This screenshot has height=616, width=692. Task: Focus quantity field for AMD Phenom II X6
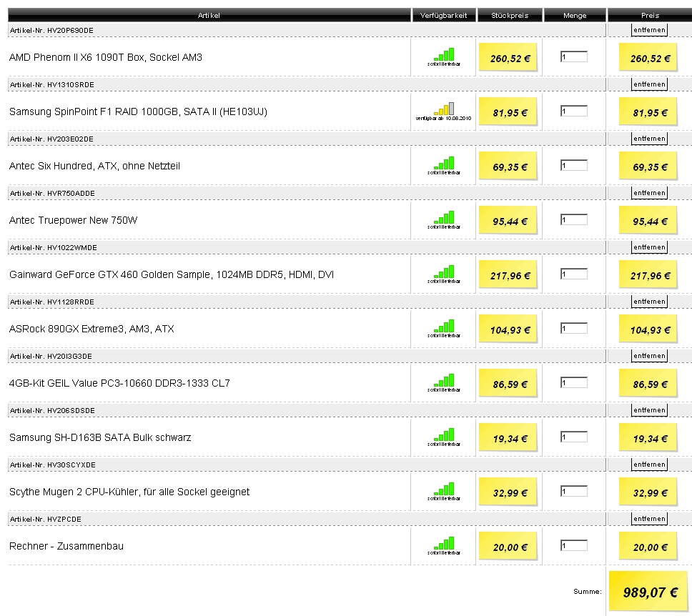click(x=574, y=57)
